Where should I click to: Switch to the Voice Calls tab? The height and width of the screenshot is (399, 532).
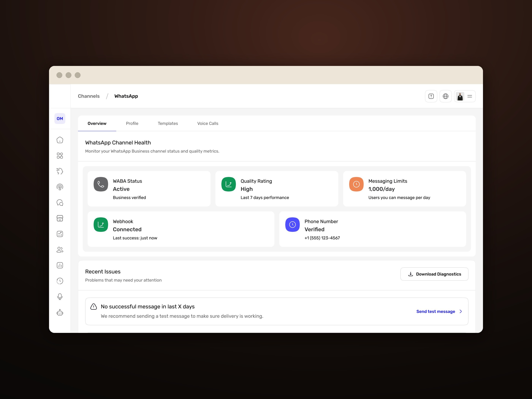pos(208,123)
